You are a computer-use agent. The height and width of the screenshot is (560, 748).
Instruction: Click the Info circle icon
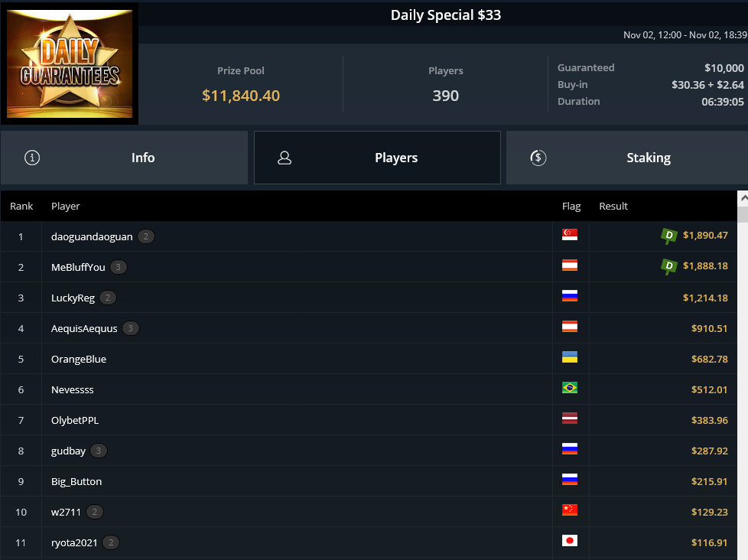(x=32, y=158)
